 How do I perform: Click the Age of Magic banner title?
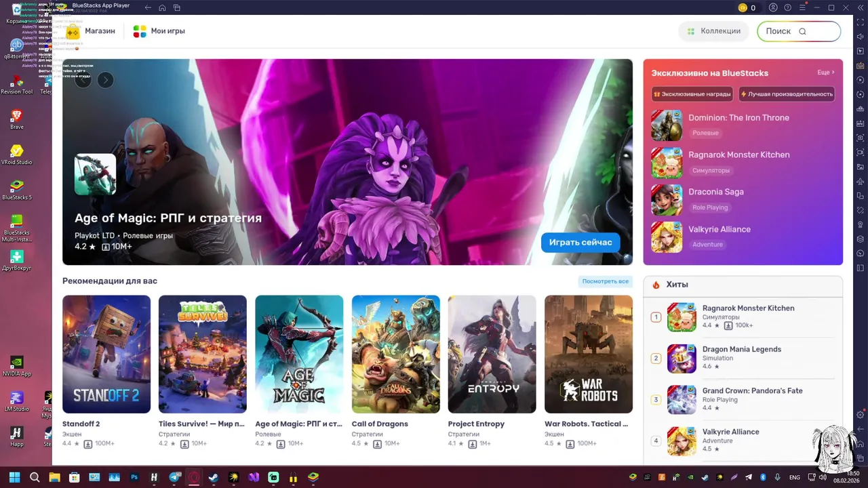click(x=168, y=218)
